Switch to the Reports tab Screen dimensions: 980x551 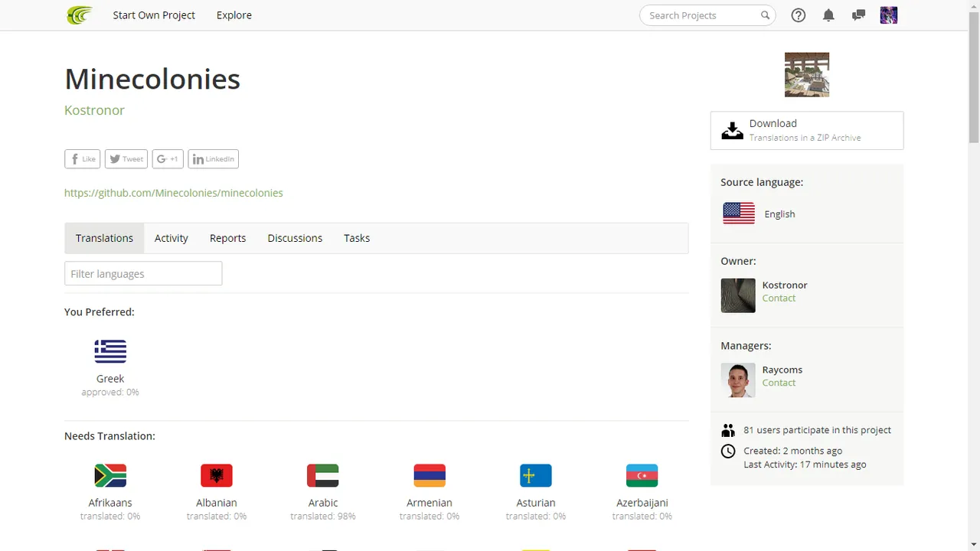tap(228, 238)
